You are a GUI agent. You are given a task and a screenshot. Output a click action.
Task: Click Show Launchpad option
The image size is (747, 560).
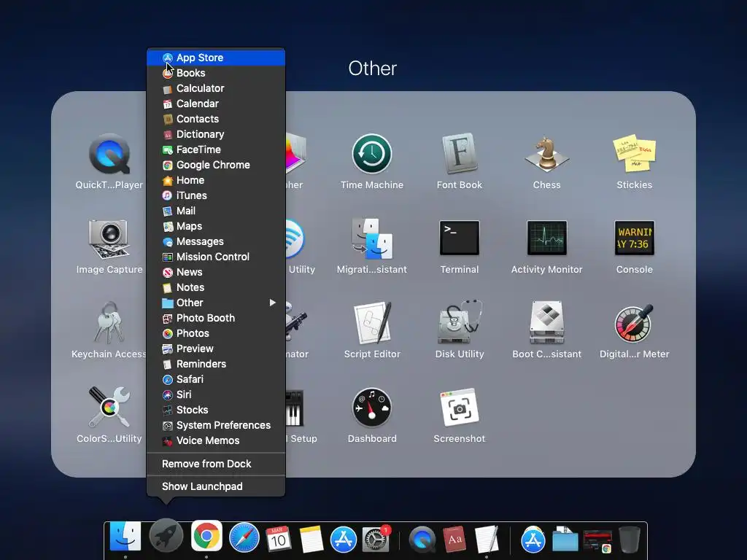coord(216,486)
